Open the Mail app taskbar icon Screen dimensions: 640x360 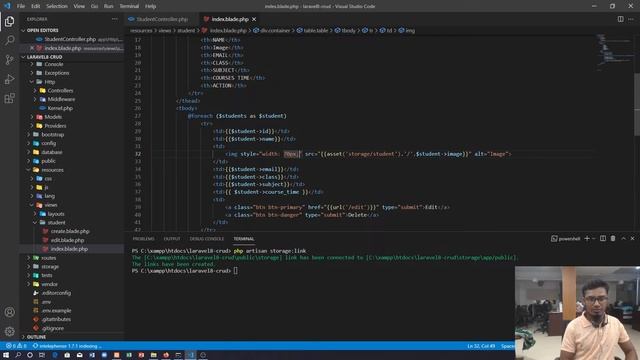point(80,355)
